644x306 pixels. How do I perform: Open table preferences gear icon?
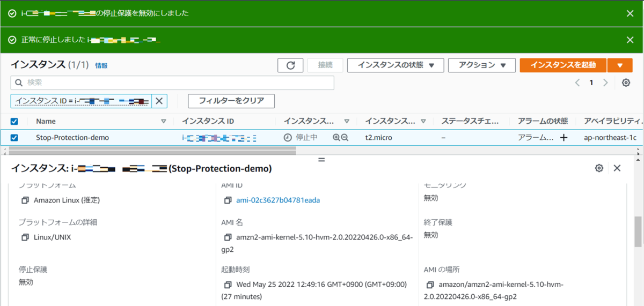click(x=626, y=83)
